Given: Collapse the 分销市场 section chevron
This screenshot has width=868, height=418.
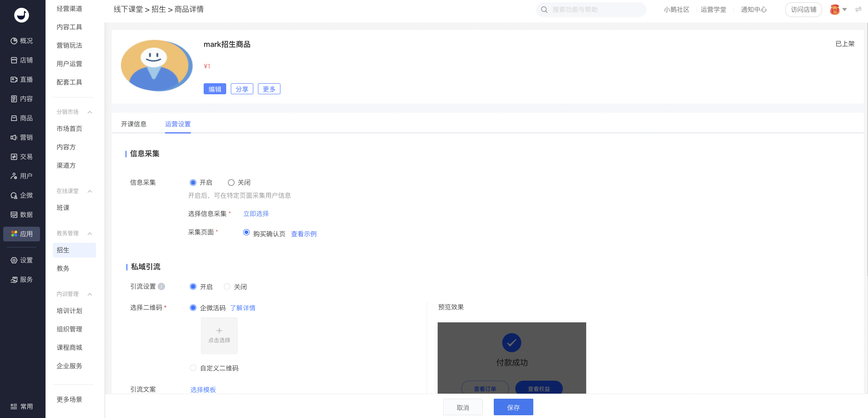Looking at the screenshot, I should coord(90,112).
